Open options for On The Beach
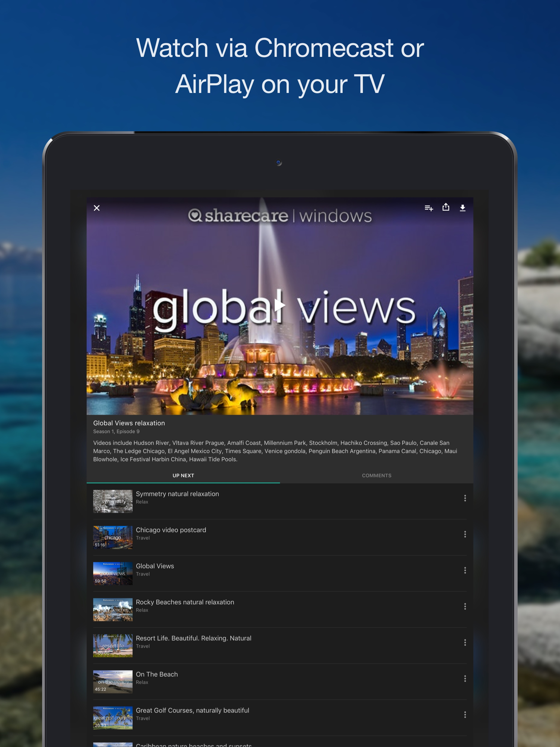Viewport: 560px width, 747px height. tap(465, 678)
